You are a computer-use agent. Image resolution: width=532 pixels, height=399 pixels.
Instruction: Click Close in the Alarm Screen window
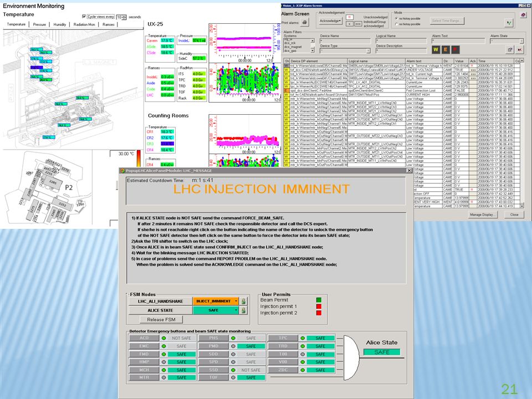(x=514, y=214)
